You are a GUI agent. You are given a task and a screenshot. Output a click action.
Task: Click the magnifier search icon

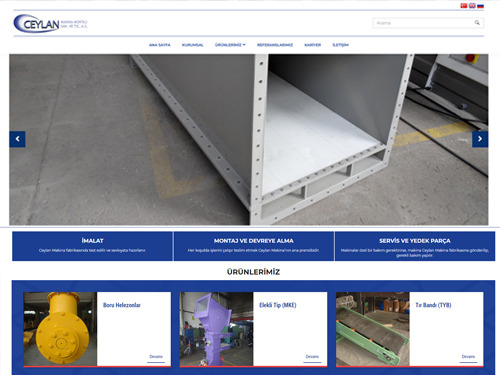(x=477, y=23)
